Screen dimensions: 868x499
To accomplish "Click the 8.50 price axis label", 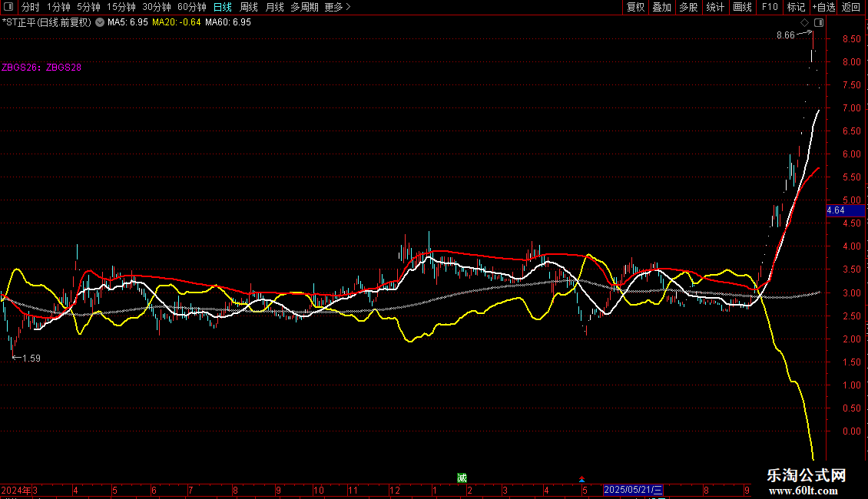I will [x=851, y=39].
